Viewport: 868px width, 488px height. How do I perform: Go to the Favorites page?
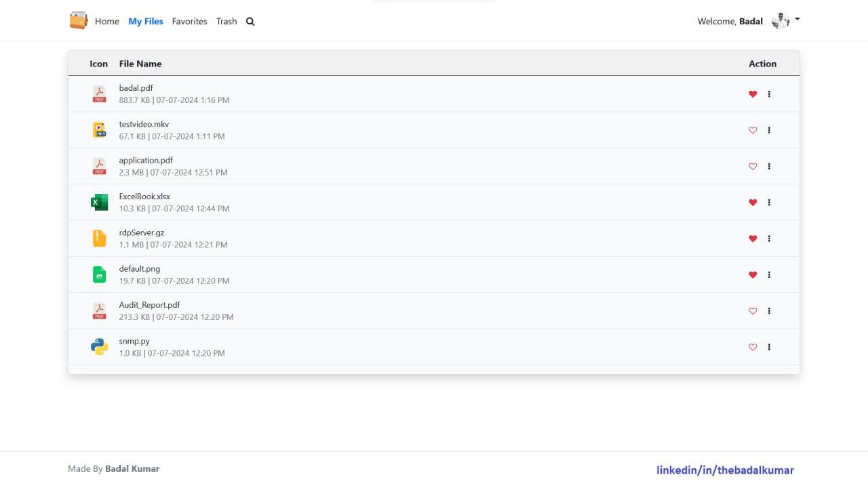(x=189, y=22)
